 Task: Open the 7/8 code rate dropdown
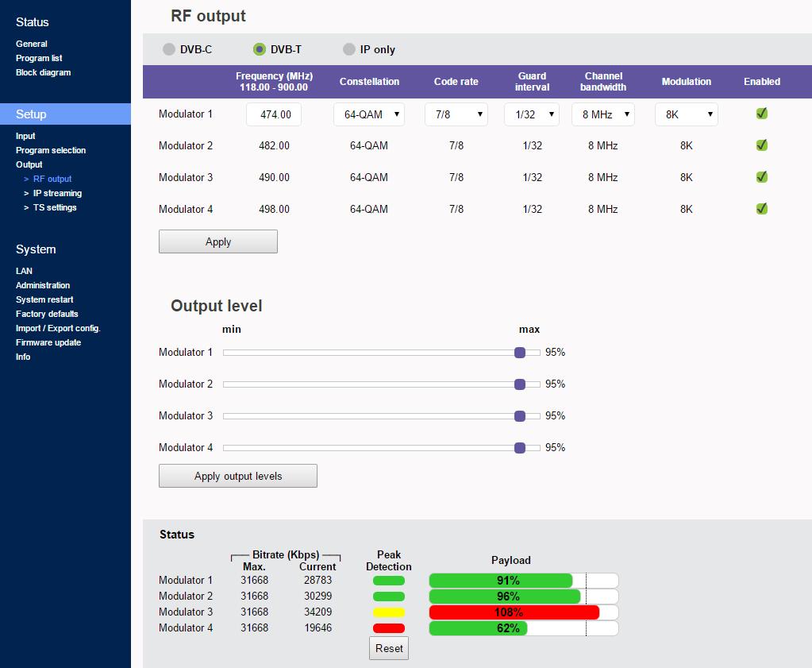coord(456,114)
